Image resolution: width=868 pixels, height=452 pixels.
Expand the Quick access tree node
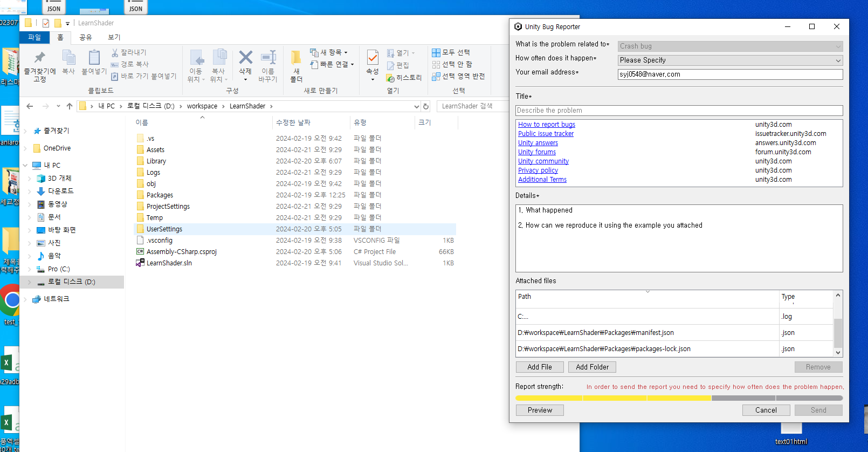coord(25,131)
